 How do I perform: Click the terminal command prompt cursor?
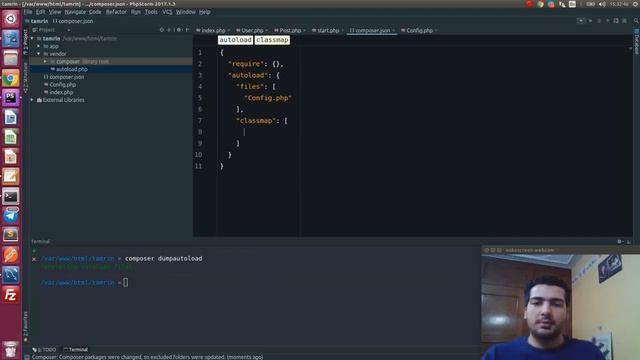tap(126, 282)
